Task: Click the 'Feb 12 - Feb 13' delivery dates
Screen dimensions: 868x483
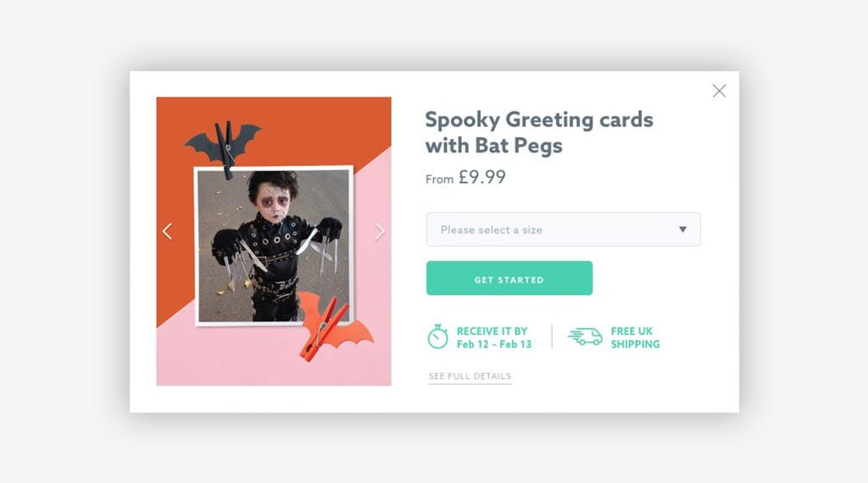Action: (x=494, y=344)
